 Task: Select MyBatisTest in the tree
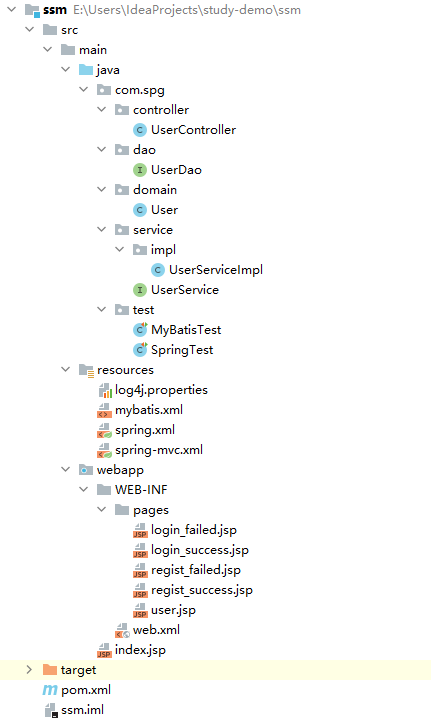[x=186, y=330]
